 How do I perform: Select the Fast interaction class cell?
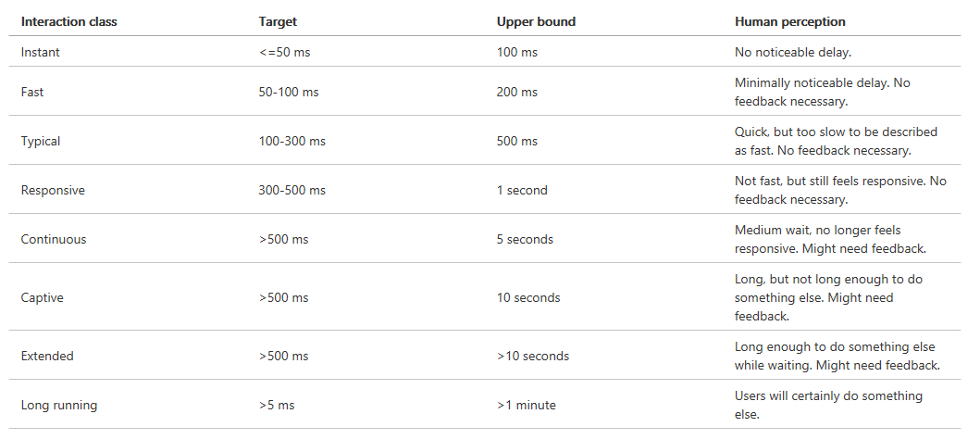[32, 92]
